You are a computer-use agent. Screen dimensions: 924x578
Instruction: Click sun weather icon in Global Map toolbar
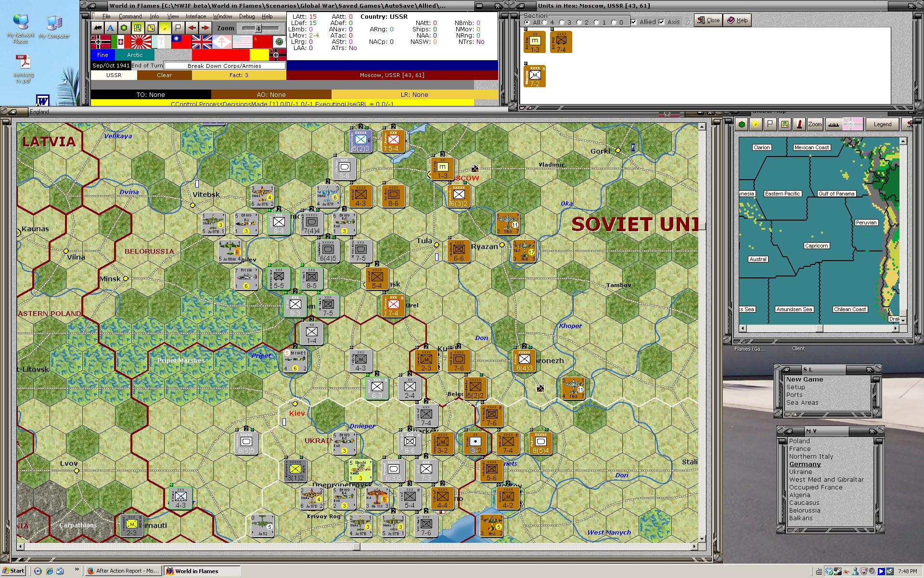click(x=756, y=124)
